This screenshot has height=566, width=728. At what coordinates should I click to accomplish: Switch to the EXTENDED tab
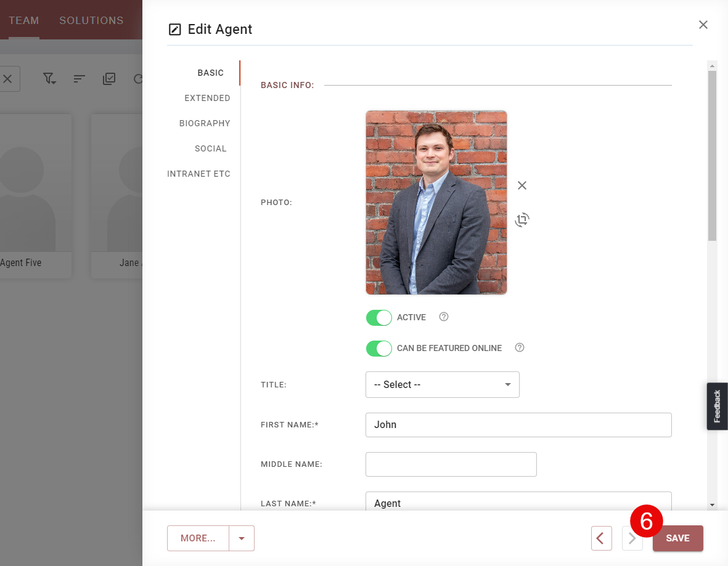pyautogui.click(x=207, y=98)
